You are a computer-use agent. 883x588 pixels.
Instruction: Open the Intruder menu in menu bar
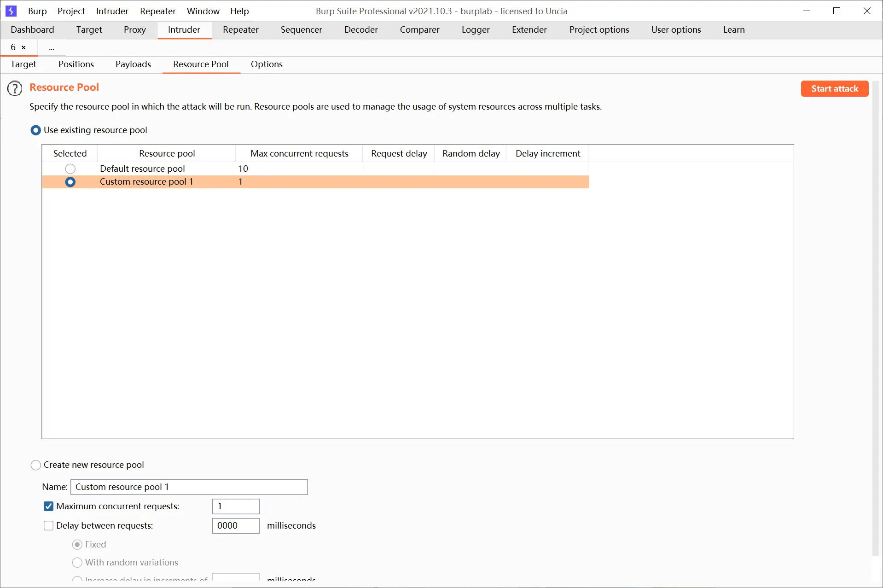click(112, 11)
